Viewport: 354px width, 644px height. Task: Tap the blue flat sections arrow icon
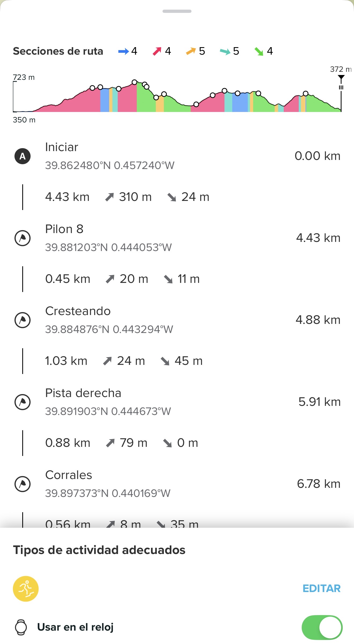pyautogui.click(x=123, y=51)
